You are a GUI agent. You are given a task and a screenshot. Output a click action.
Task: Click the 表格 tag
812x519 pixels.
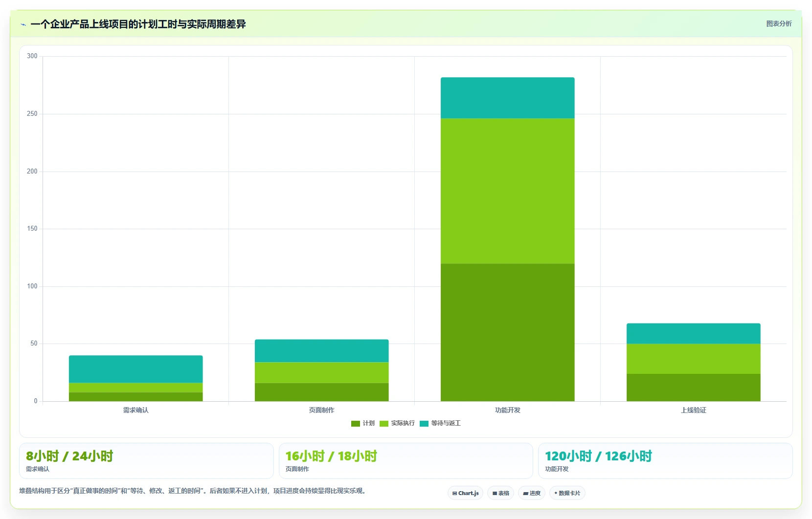pos(500,493)
